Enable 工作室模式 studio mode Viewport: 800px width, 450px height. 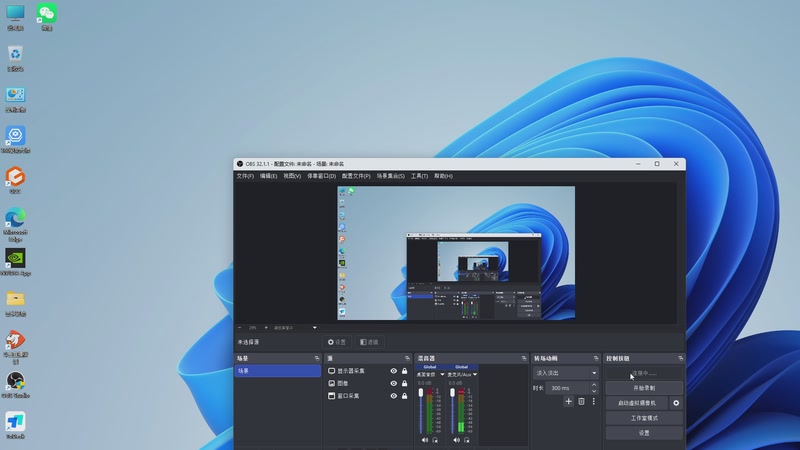644,418
